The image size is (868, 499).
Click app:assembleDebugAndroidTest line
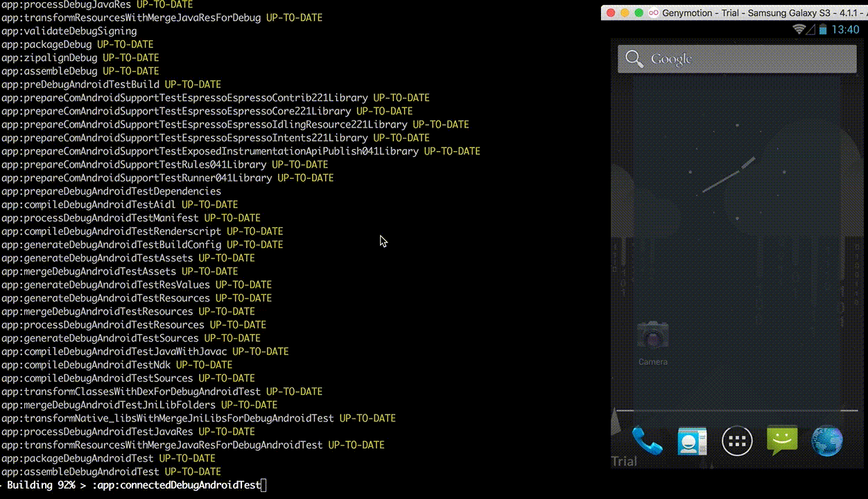coord(111,472)
